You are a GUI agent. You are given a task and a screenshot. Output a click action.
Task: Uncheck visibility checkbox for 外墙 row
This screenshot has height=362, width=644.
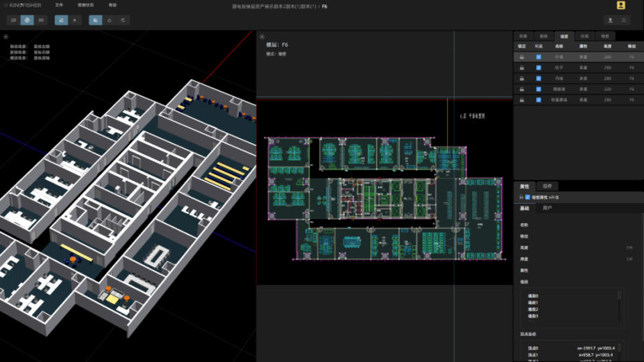point(539,57)
